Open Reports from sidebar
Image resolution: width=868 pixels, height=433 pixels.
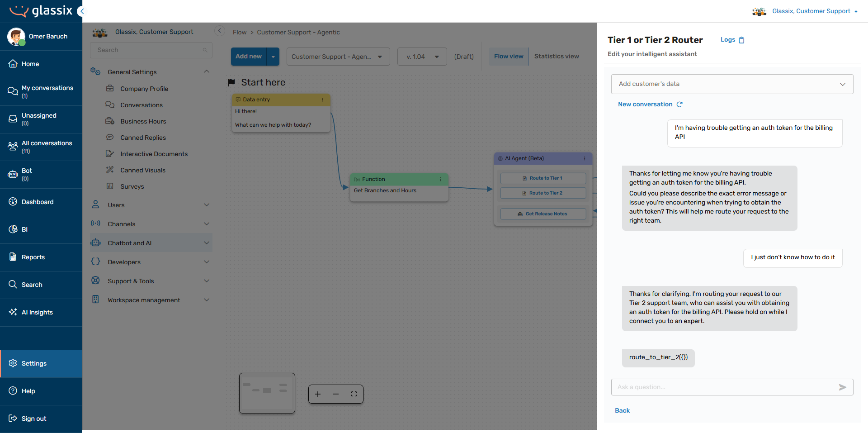(x=41, y=257)
